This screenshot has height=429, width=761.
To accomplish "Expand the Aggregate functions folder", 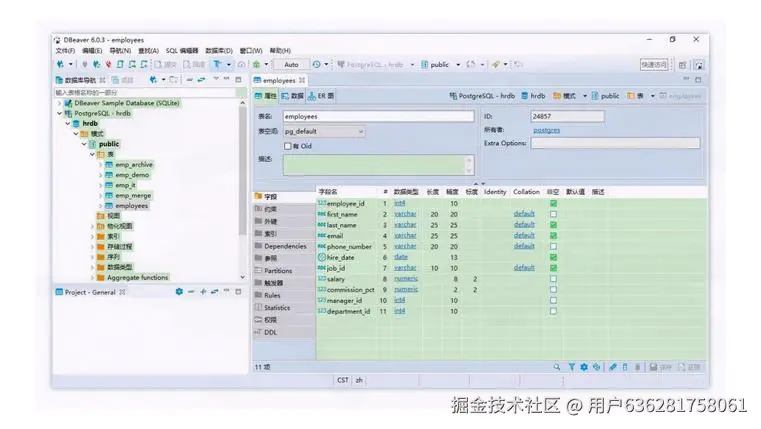I will 92,278.
